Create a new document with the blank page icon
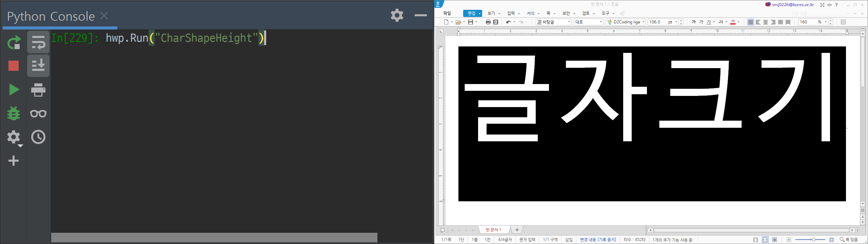 [x=447, y=22]
